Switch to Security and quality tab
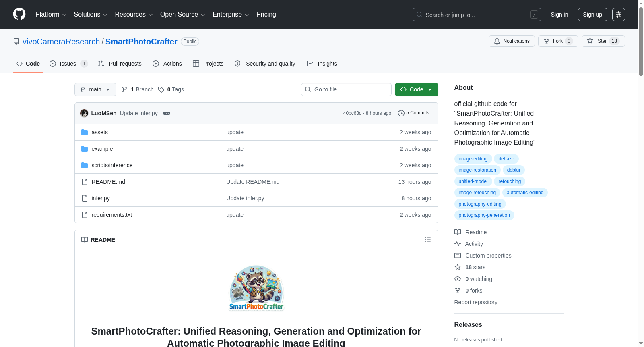 pos(265,64)
